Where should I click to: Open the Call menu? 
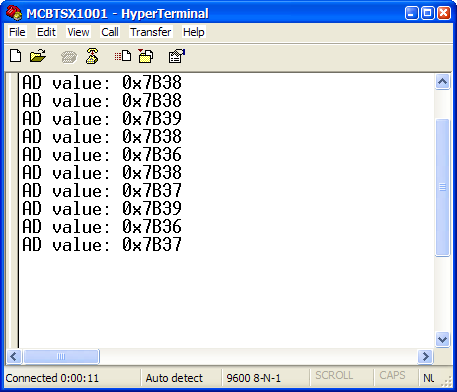coord(110,32)
